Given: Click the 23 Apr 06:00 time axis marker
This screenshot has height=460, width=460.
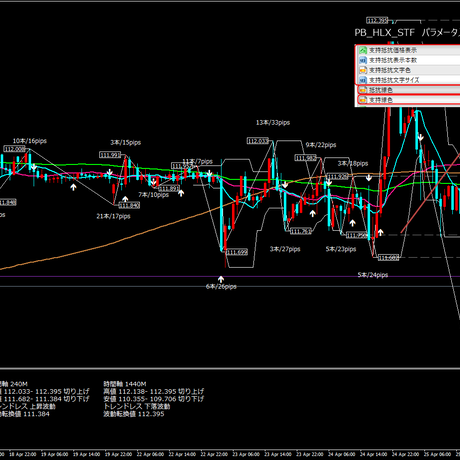Looking at the screenshot, I should (246, 454).
